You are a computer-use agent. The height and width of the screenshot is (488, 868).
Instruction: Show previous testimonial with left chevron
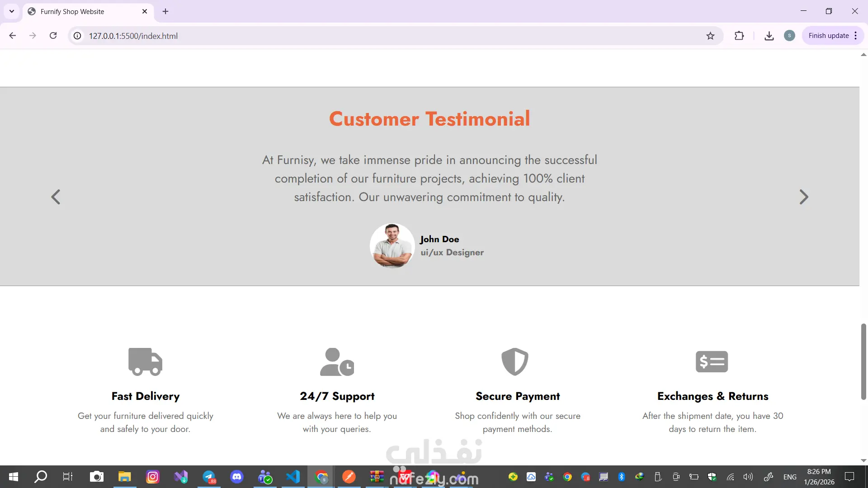coord(56,197)
